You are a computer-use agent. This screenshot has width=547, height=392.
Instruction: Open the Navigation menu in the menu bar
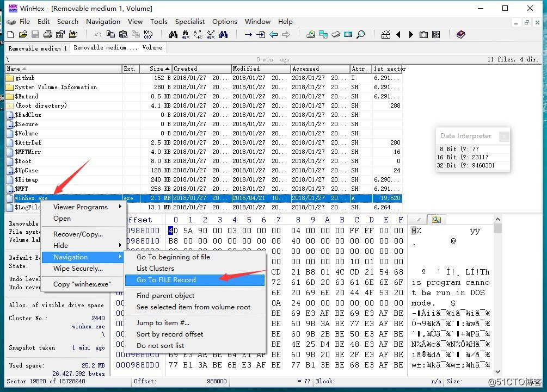tap(103, 22)
